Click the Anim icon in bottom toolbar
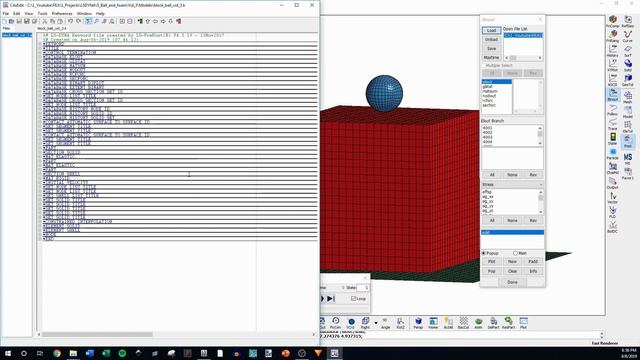Viewport: 640px width, 360px height. point(478,323)
